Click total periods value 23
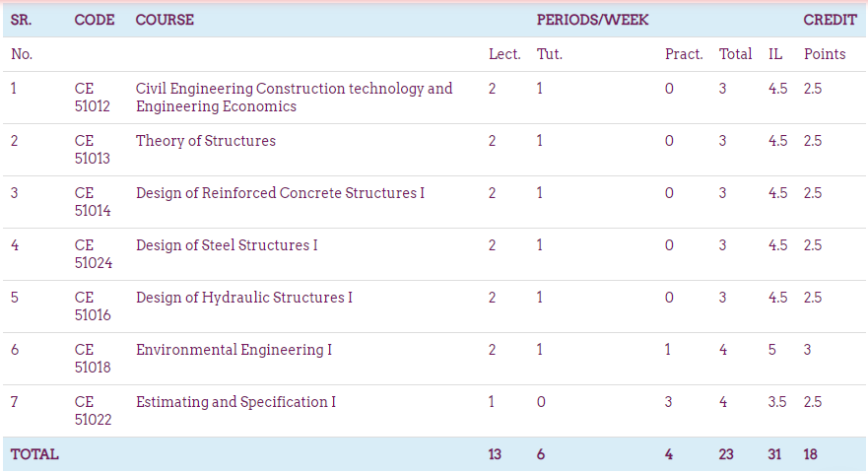Viewport: 868px width, 474px height. click(727, 454)
